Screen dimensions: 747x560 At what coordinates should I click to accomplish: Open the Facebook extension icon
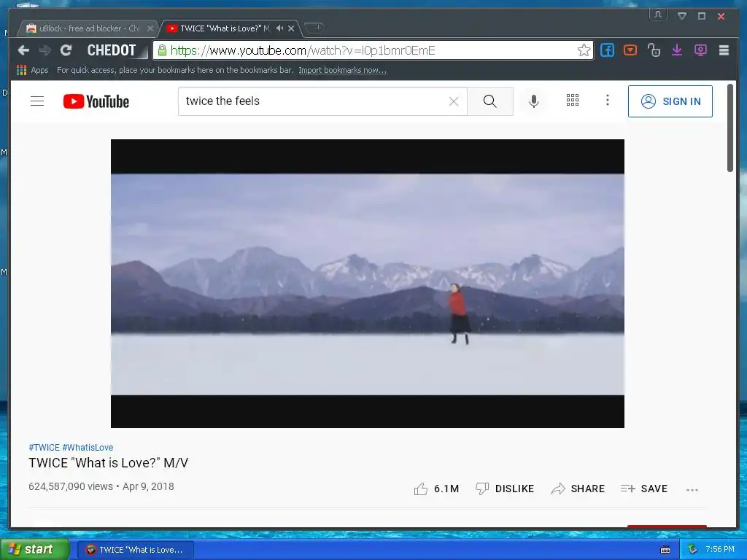click(607, 50)
